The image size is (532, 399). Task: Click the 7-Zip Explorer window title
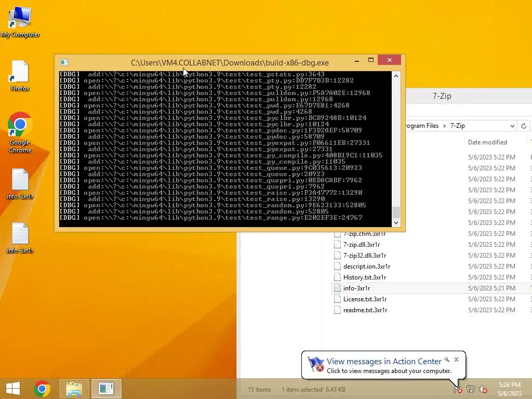point(442,96)
